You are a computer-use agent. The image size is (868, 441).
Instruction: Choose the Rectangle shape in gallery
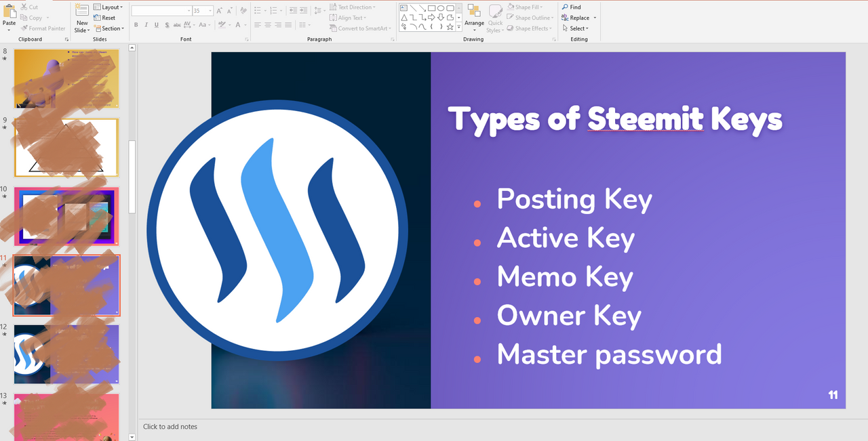point(431,8)
